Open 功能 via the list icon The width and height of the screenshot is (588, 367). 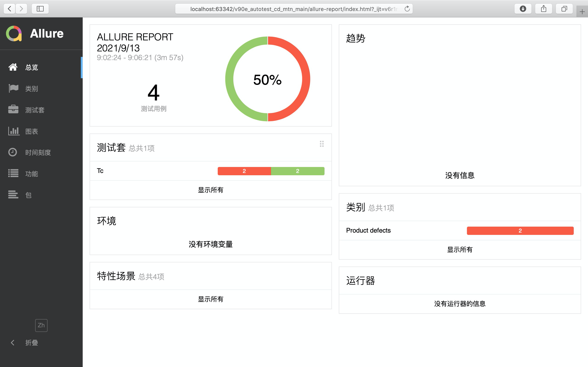tap(13, 174)
